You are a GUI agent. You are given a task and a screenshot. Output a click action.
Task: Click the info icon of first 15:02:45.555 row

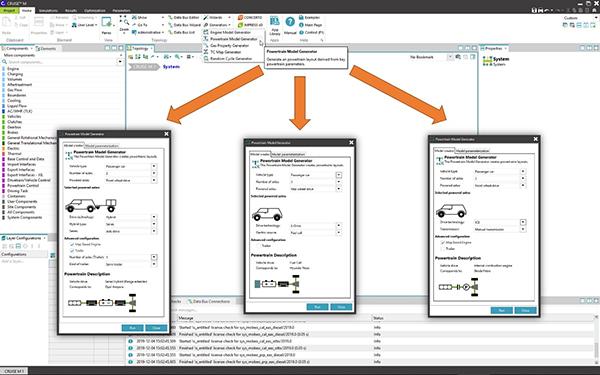point(130,348)
